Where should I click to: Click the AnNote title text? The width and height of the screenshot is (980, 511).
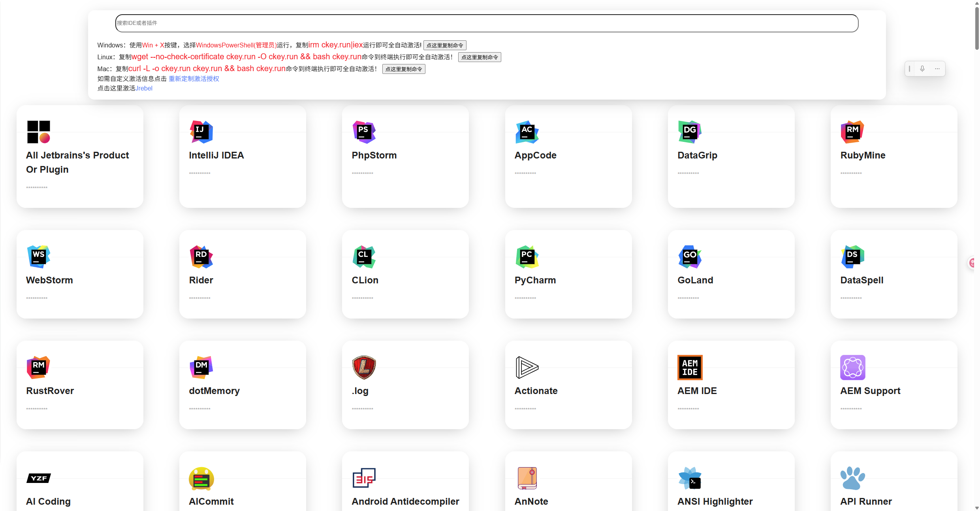[x=531, y=502]
